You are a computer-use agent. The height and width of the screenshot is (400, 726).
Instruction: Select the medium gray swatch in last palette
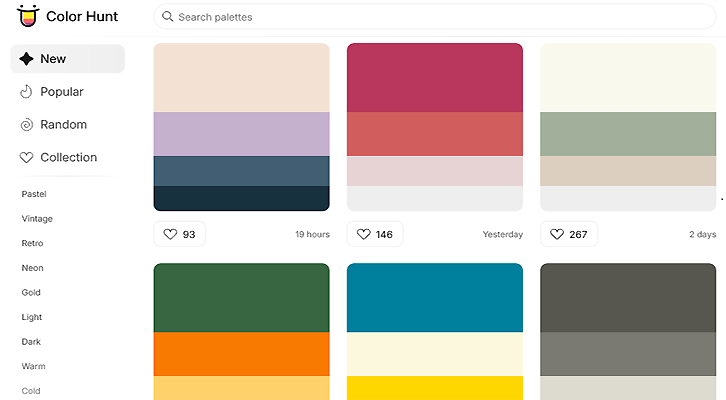point(628,354)
